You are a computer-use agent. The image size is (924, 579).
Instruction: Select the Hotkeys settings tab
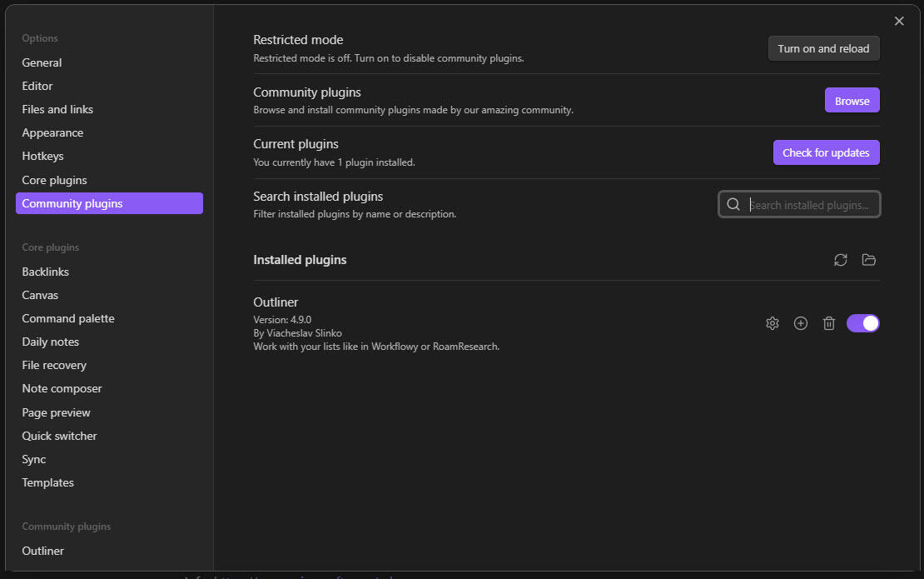point(42,156)
